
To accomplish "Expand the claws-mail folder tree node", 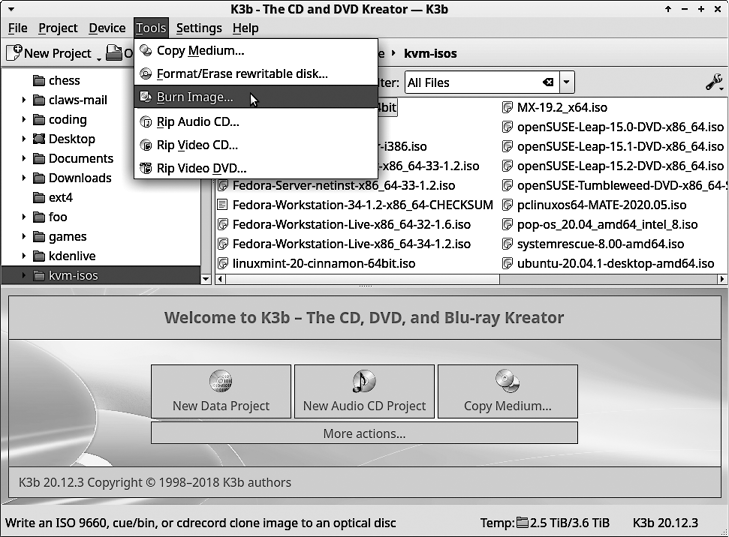I will (x=23, y=100).
